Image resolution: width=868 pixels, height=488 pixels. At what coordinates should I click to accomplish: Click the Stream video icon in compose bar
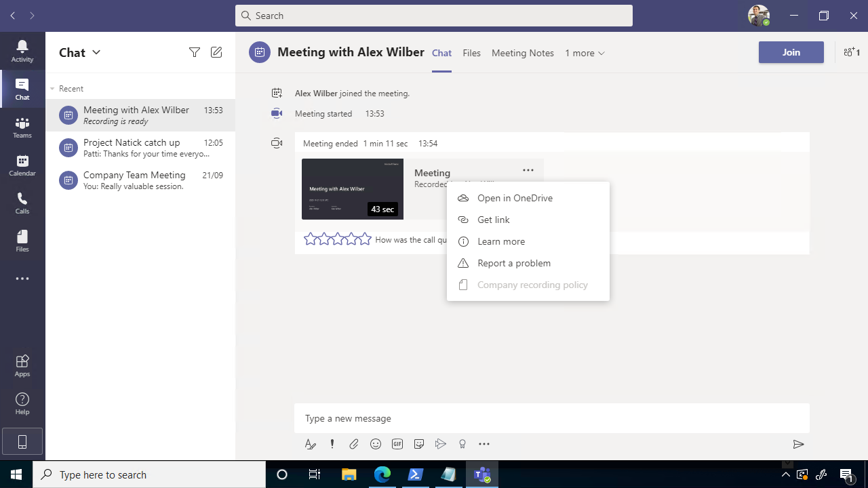tap(441, 444)
